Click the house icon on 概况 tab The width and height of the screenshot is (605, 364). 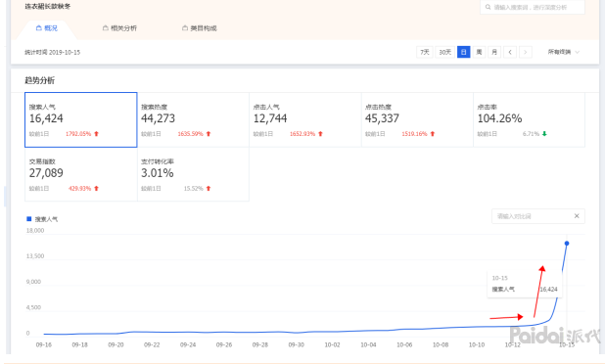tap(38, 27)
